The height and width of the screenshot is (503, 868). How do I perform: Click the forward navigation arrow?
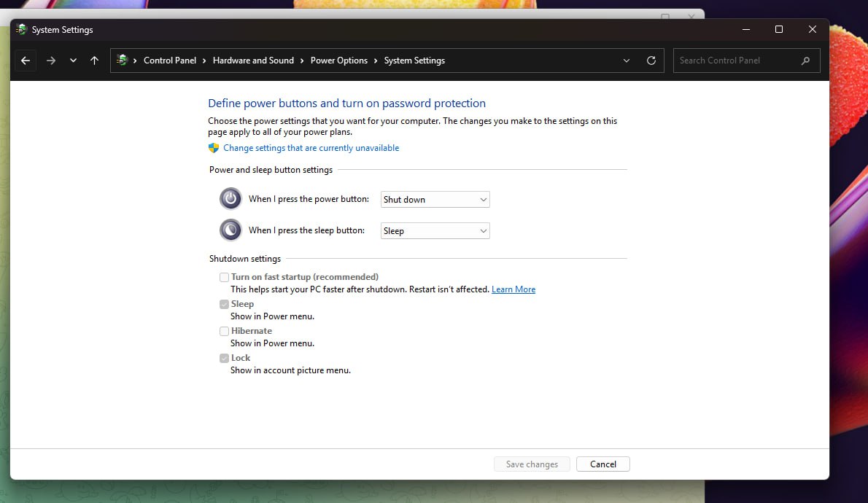click(x=50, y=61)
